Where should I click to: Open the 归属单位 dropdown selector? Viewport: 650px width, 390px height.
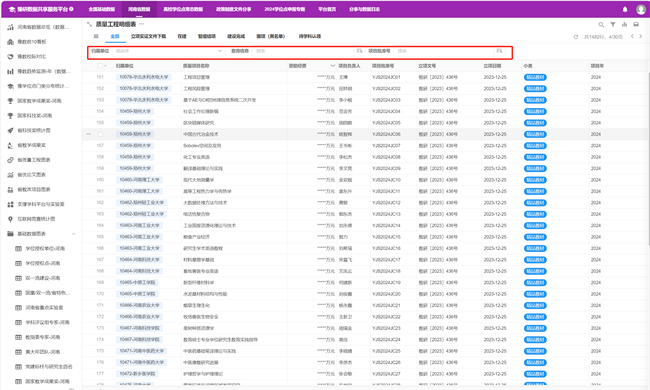(169, 51)
